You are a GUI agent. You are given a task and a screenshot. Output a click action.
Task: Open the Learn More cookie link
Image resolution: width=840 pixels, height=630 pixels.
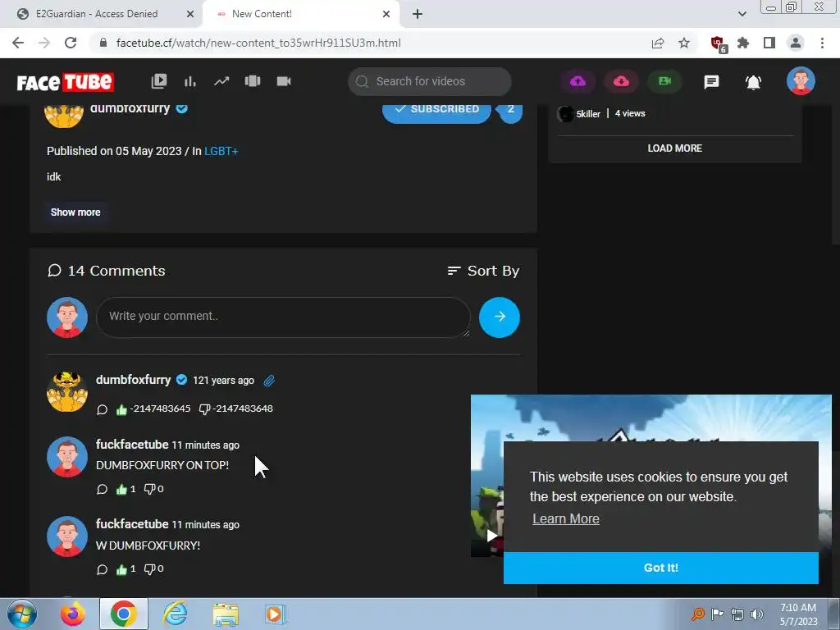click(x=566, y=519)
